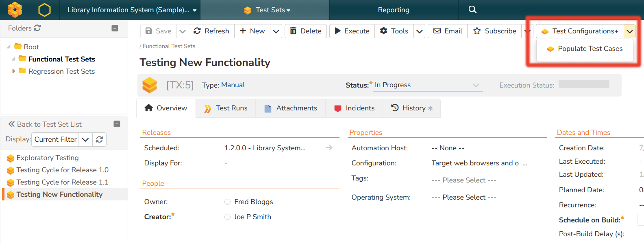Image resolution: width=644 pixels, height=244 pixels.
Task: Choose Populate Test Cases menu item
Action: click(x=590, y=49)
